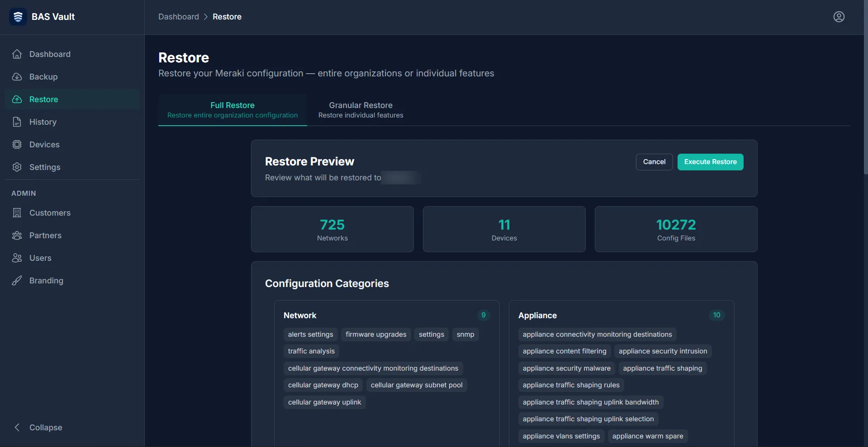Click the Settings gear icon
Screen dimensions: 868x447
tap(17, 167)
